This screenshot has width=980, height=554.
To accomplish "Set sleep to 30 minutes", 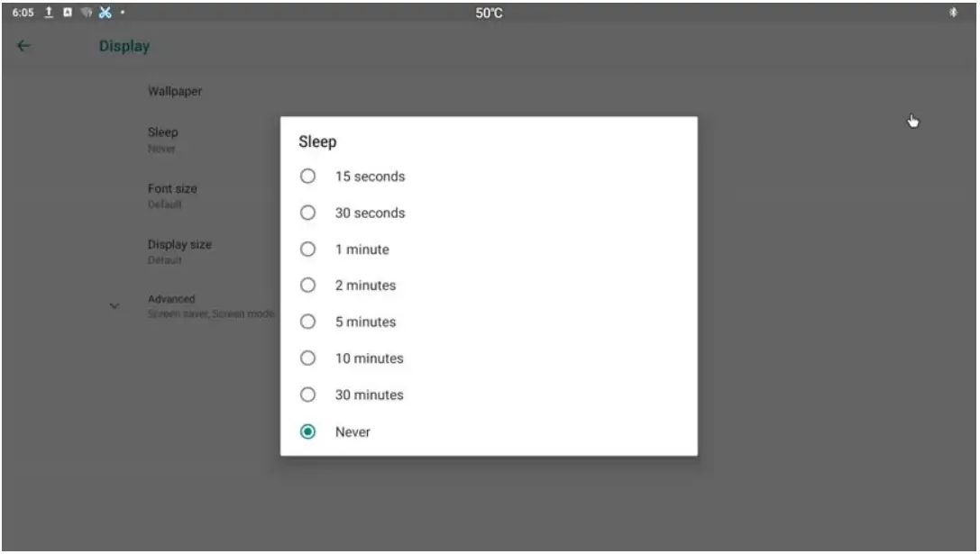I will point(307,395).
